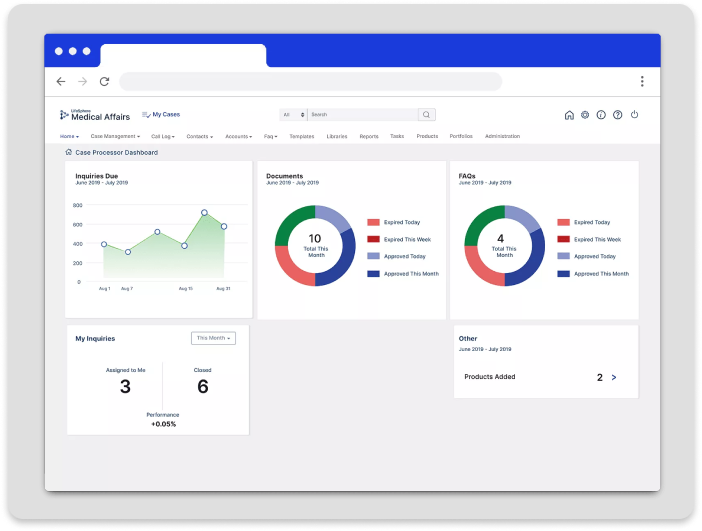This screenshot has height=531, width=702.
Task: Reload the page in browser
Action: tap(104, 82)
